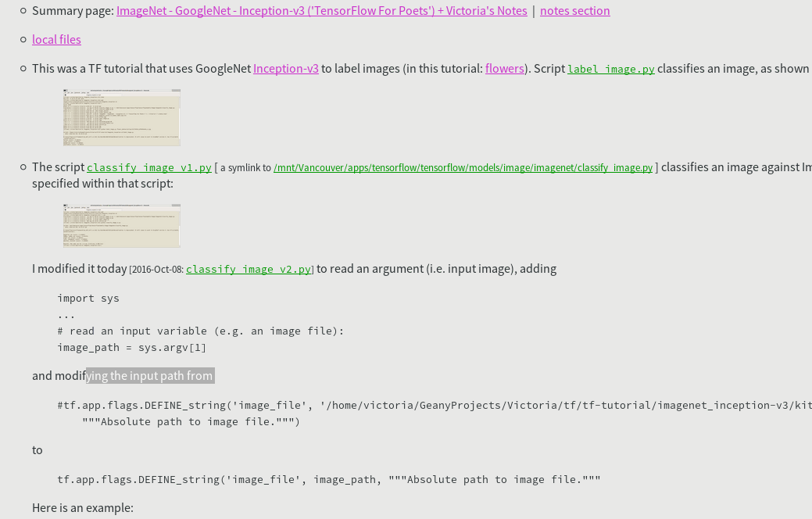Open the classify_image_v2.py link
This screenshot has height=519, width=812.
[x=249, y=270]
